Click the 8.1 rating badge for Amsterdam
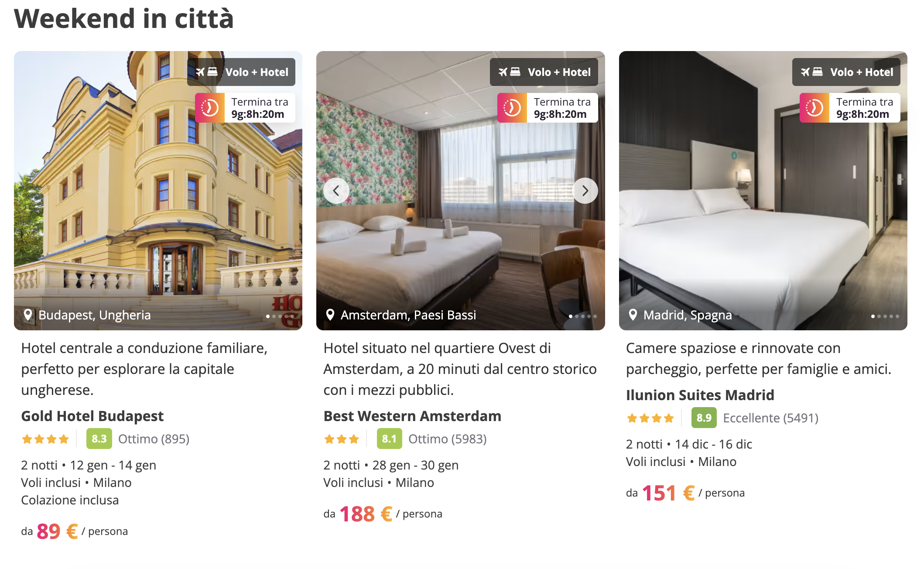 pos(389,439)
